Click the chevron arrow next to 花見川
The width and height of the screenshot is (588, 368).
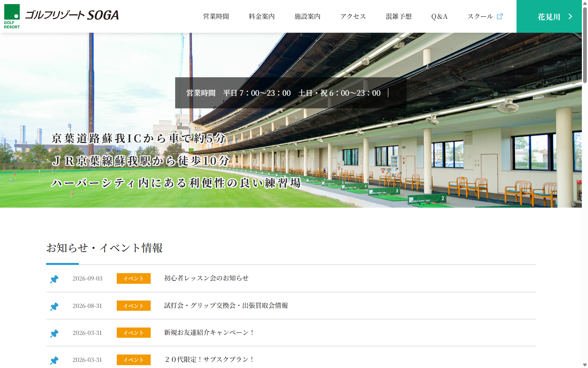(x=570, y=16)
